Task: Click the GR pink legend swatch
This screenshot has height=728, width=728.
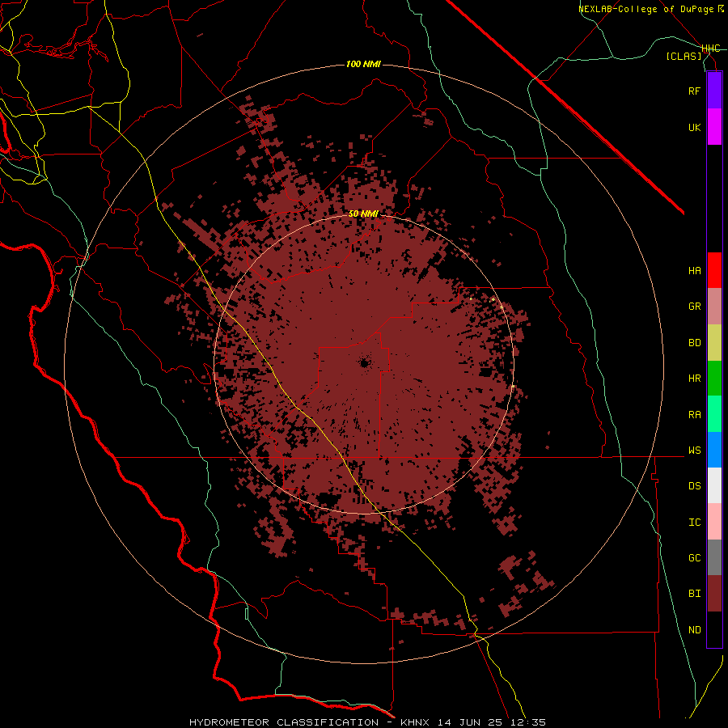Action: [x=714, y=307]
